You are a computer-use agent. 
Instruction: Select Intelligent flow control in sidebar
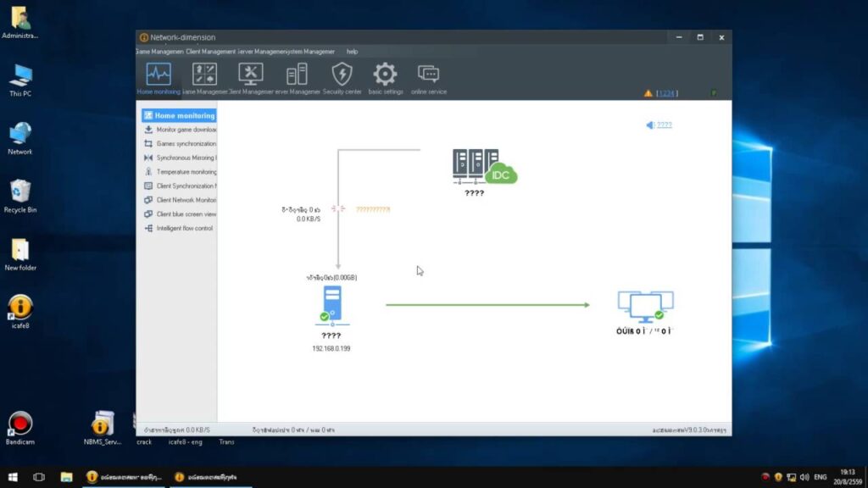179,229
